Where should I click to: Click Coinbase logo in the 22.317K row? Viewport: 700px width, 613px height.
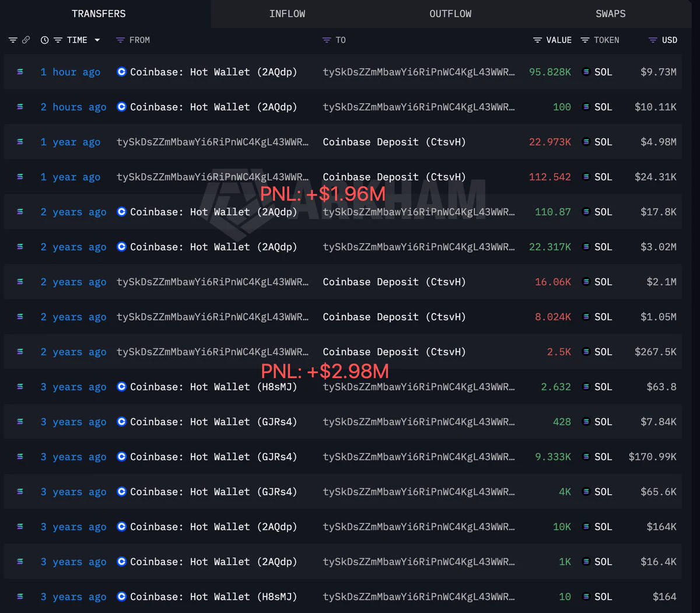121,247
